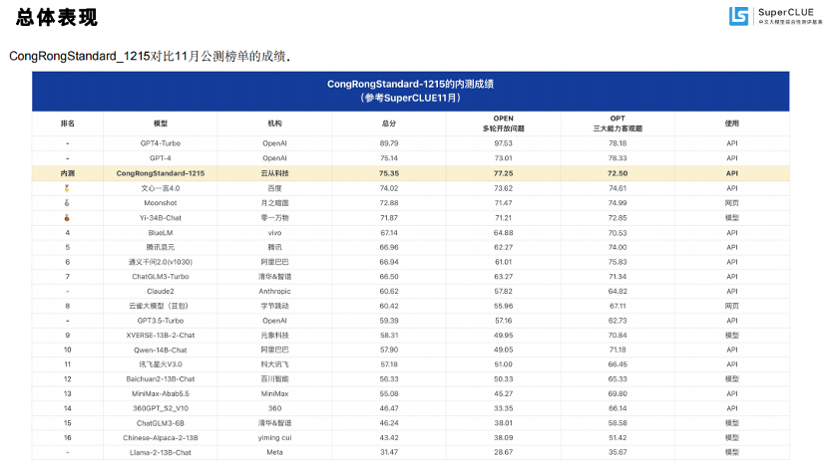Select the '零一万物' organization cell
This screenshot has width=828, height=470.
[275, 218]
